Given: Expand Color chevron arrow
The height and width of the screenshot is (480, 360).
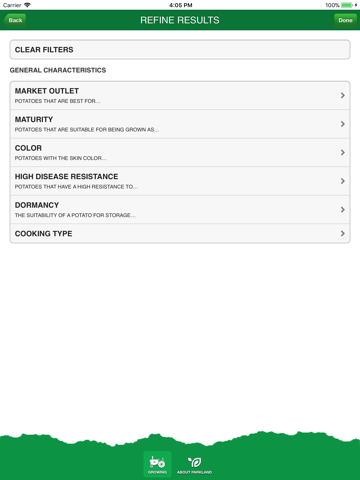Looking at the screenshot, I should pos(343,152).
